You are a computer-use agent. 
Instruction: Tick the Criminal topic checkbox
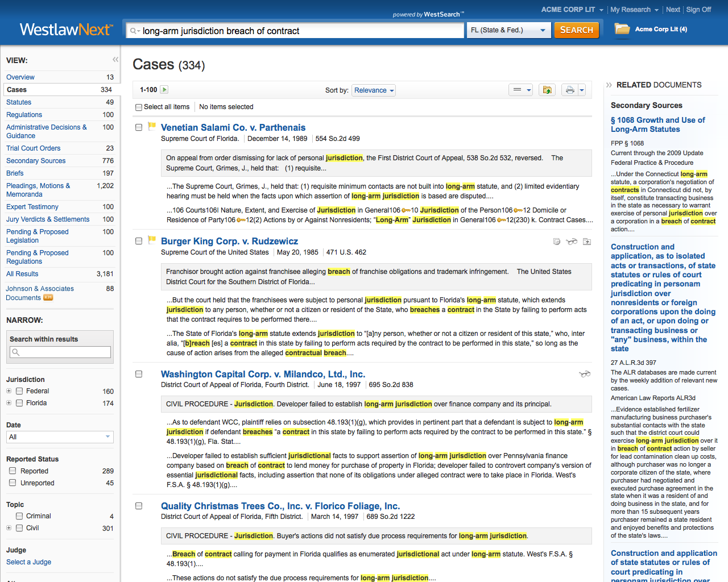[19, 516]
